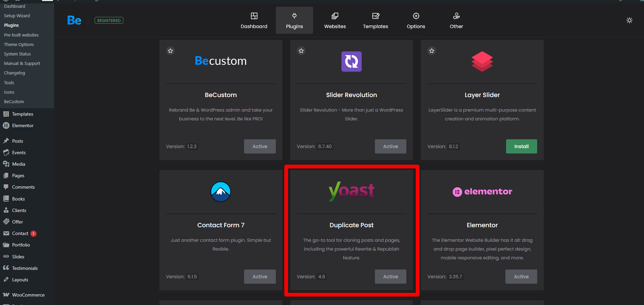Click the REGISTERED status badge

point(109,21)
